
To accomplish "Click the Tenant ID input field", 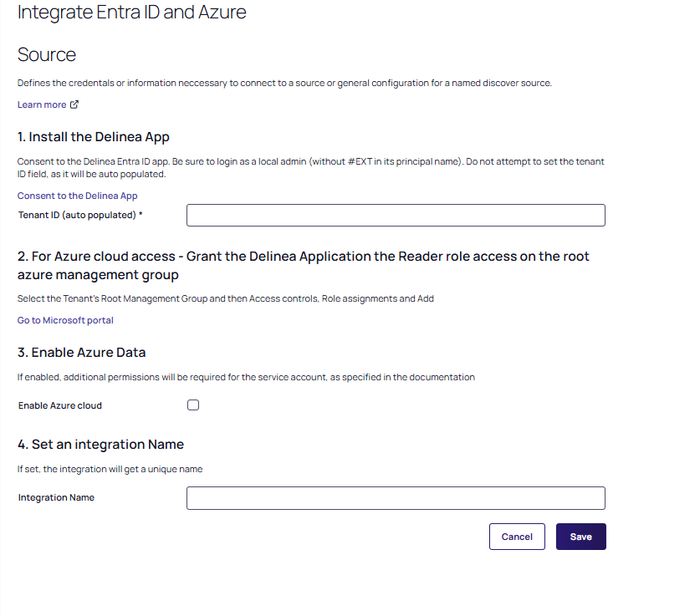I will (396, 216).
